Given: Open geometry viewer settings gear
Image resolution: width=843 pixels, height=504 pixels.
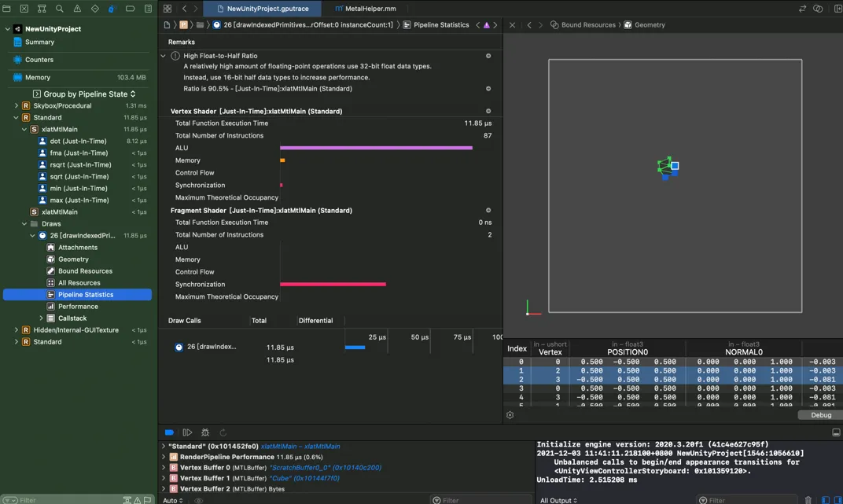Looking at the screenshot, I should tap(510, 415).
